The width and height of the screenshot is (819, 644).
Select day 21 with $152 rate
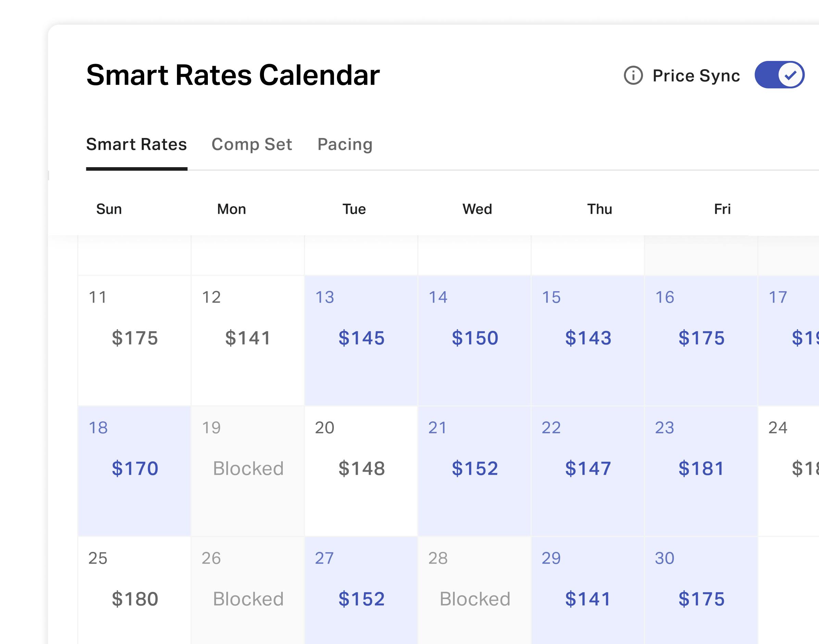point(475,471)
